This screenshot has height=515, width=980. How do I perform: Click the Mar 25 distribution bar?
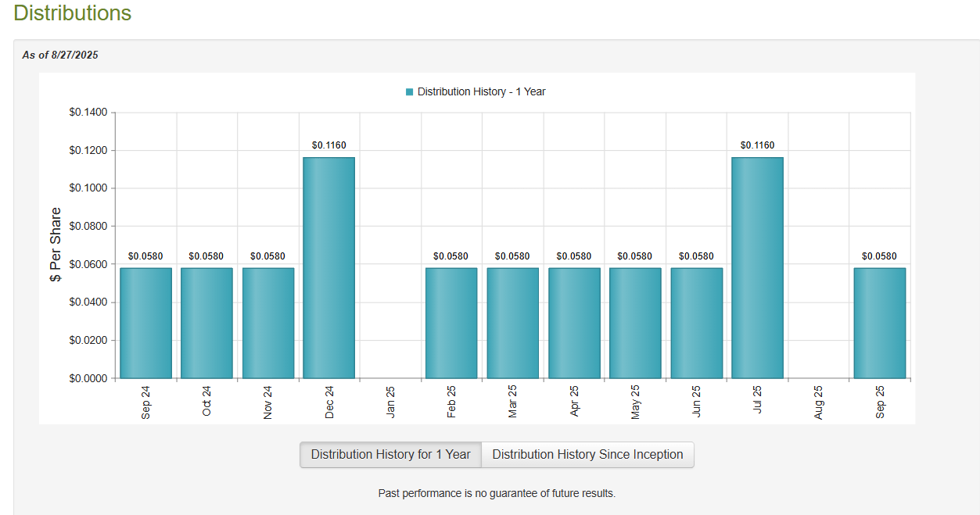coord(512,323)
